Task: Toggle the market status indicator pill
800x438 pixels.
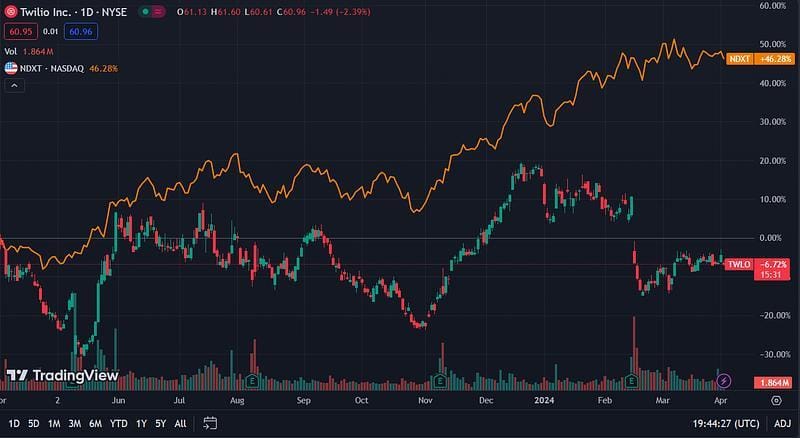Action: [150, 12]
